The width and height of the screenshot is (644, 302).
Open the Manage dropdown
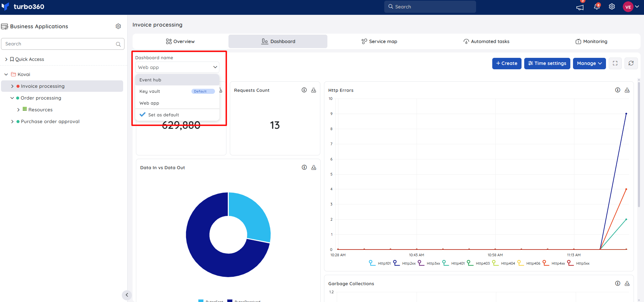click(x=589, y=63)
